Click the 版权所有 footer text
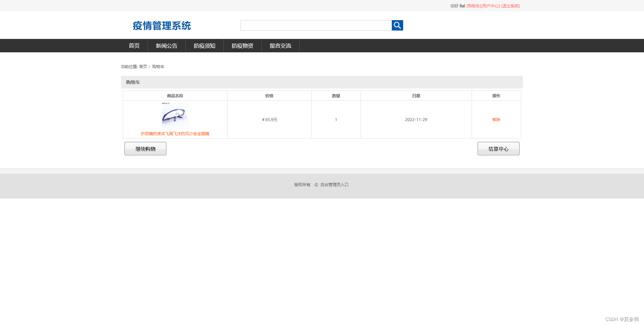Viewport: 644px width, 325px height. coord(302,185)
